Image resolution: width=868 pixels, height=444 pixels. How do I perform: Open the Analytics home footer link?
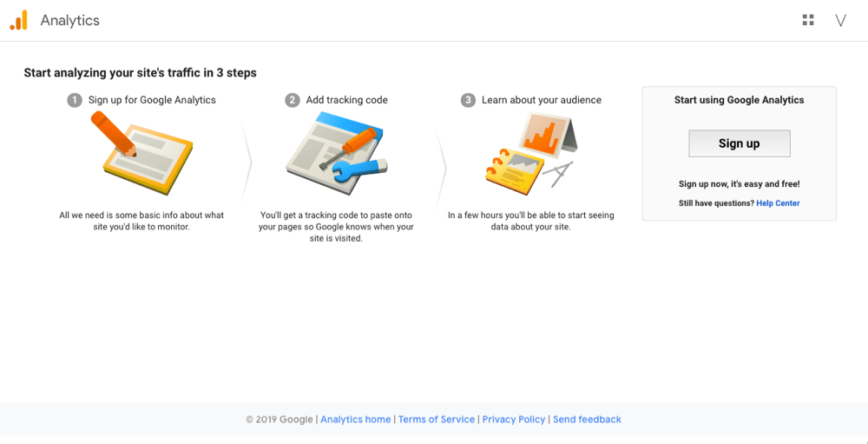355,420
